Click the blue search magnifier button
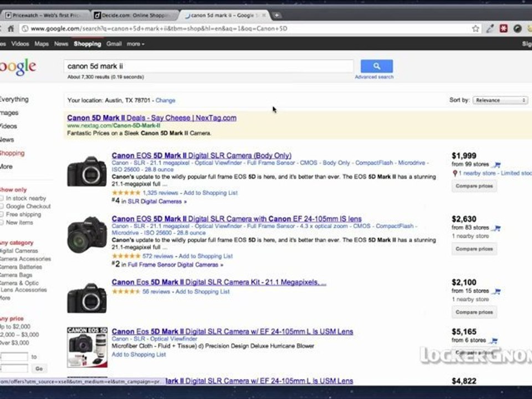This screenshot has height=399, width=532. pos(377,66)
